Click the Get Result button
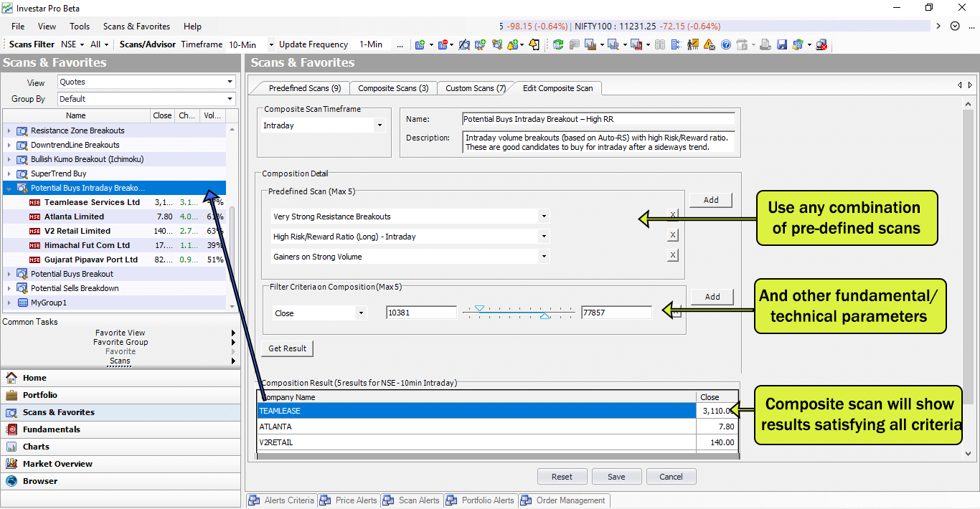 pyautogui.click(x=287, y=348)
